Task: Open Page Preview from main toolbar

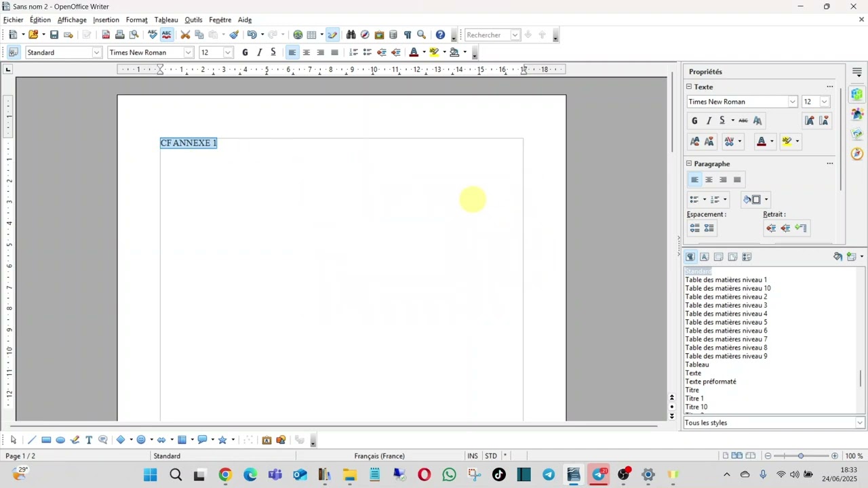Action: click(134, 35)
